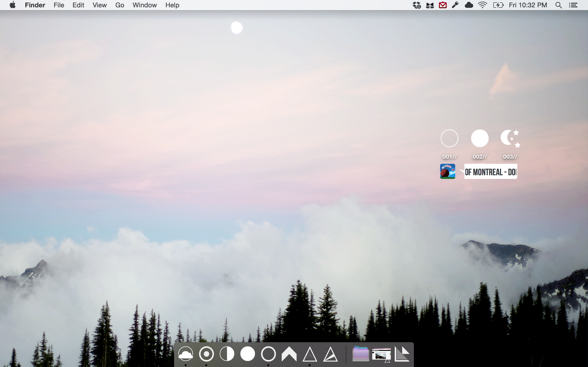Click the OF MONTREAL now playing label
588x367 pixels.
(490, 172)
